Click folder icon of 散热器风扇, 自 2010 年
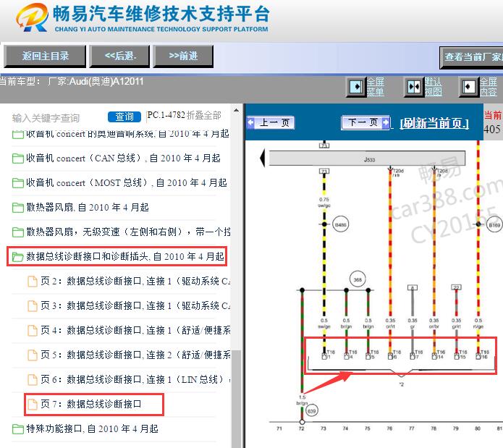Screen dimensions: 503x448 pos(17,208)
